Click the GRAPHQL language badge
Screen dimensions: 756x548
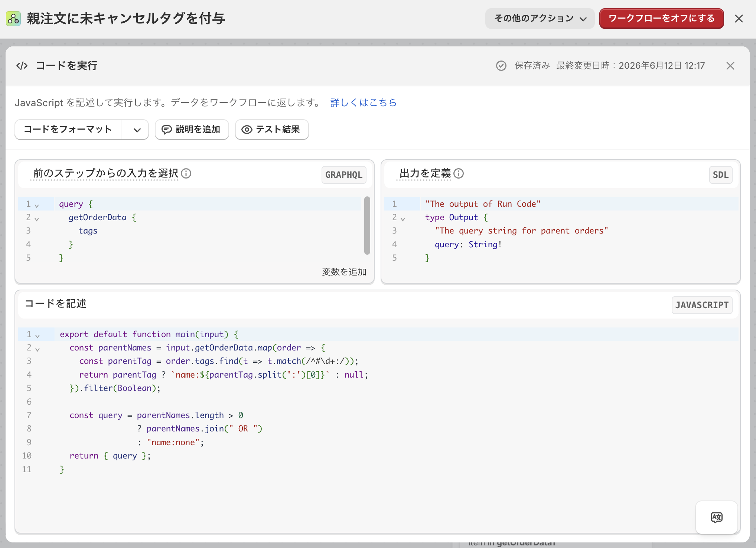(x=344, y=175)
